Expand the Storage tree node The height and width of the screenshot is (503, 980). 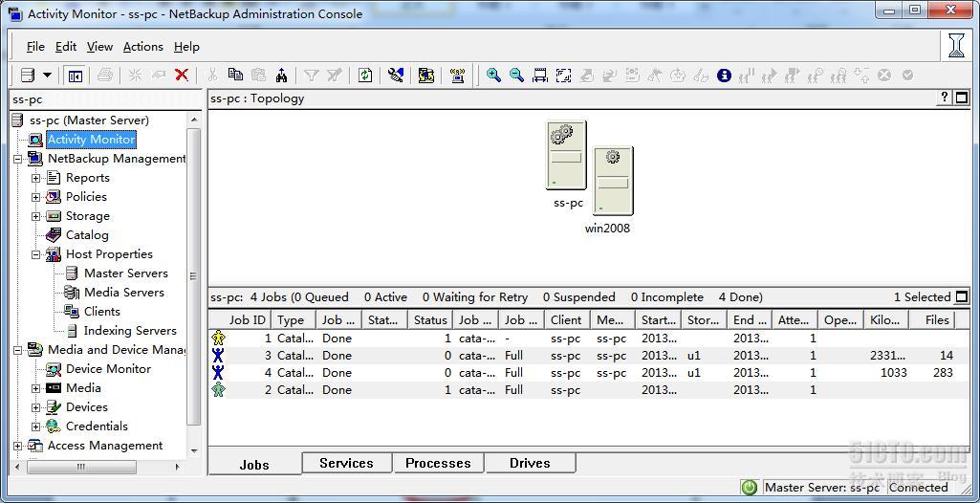pyautogui.click(x=35, y=216)
